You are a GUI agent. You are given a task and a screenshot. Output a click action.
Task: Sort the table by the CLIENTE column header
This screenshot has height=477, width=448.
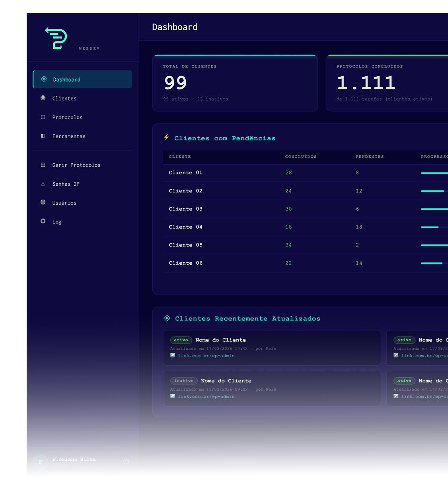click(x=180, y=157)
